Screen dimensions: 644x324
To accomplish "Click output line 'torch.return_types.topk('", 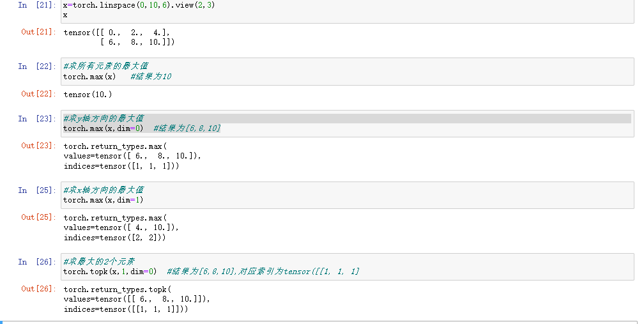I will [117, 289].
